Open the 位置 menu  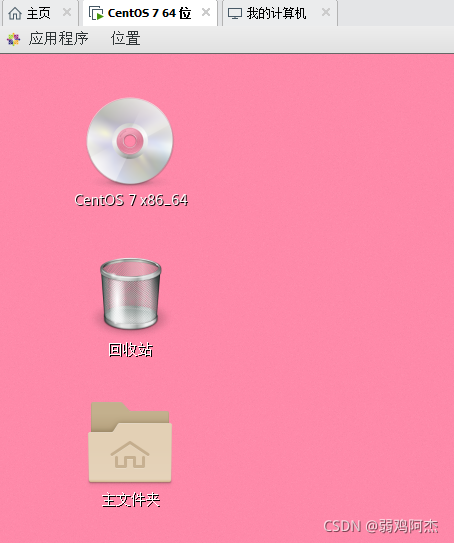tap(125, 38)
